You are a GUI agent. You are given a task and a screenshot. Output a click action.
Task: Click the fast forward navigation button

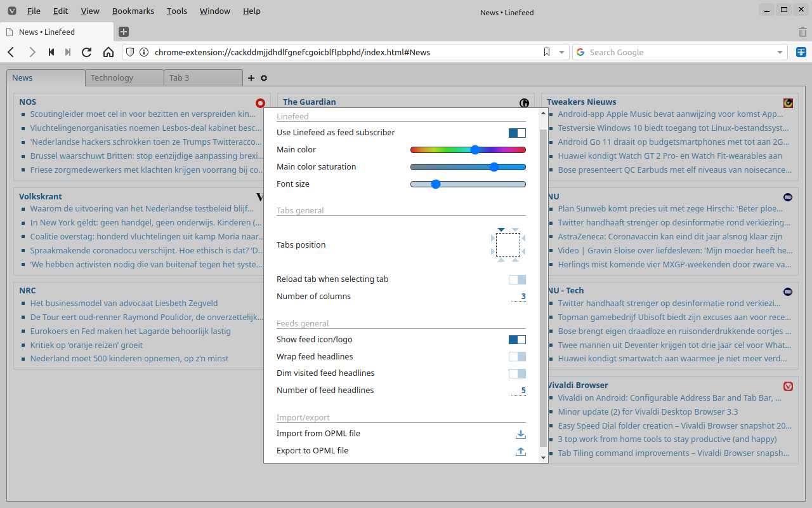pyautogui.click(x=68, y=52)
